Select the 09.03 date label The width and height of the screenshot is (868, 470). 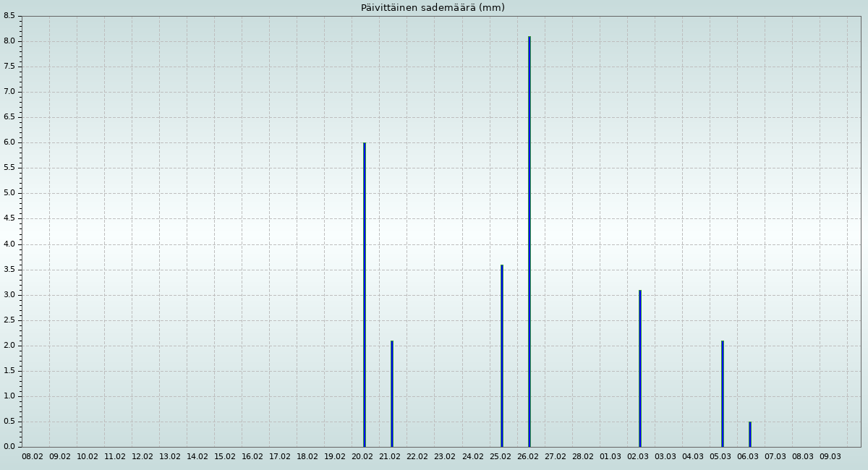click(x=830, y=457)
